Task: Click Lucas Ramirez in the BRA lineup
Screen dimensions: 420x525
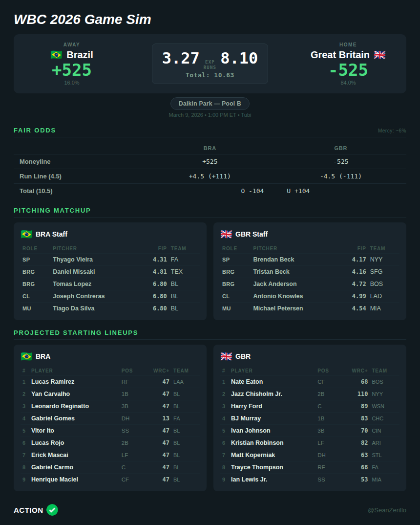Action: click(x=53, y=382)
